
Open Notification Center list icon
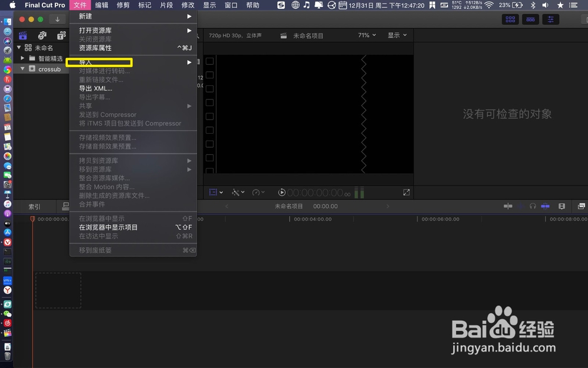[573, 5]
